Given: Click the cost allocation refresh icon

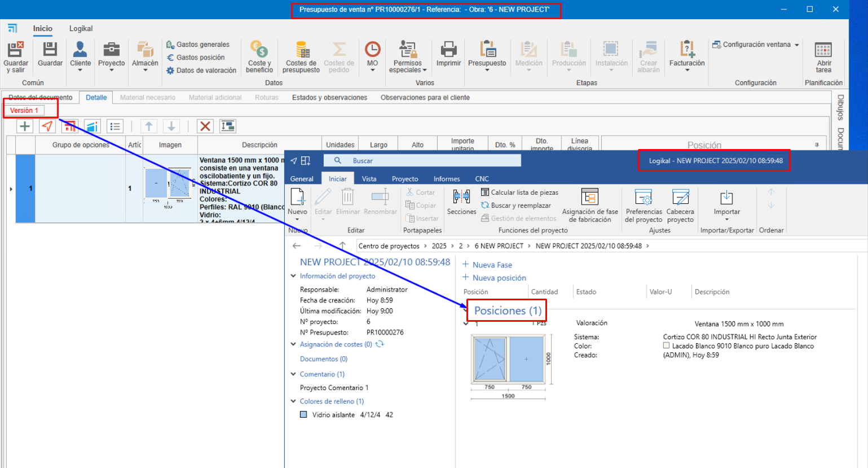Looking at the screenshot, I should point(380,344).
